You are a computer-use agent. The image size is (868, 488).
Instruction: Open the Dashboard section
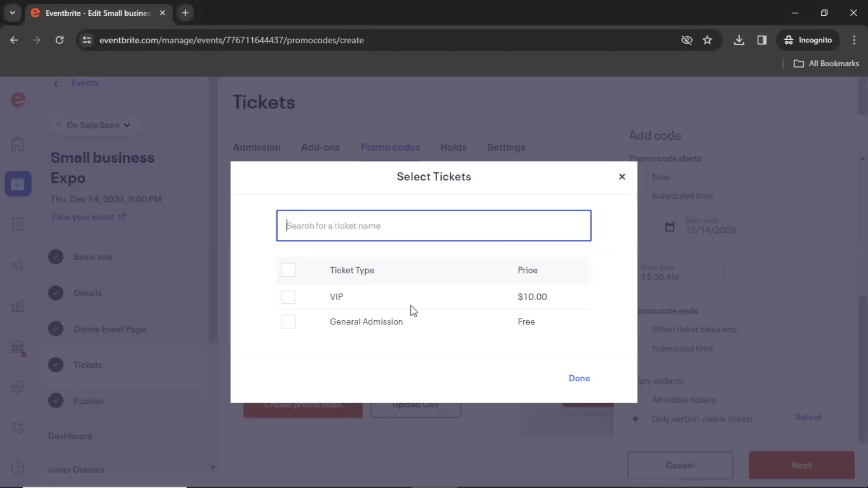pyautogui.click(x=70, y=436)
